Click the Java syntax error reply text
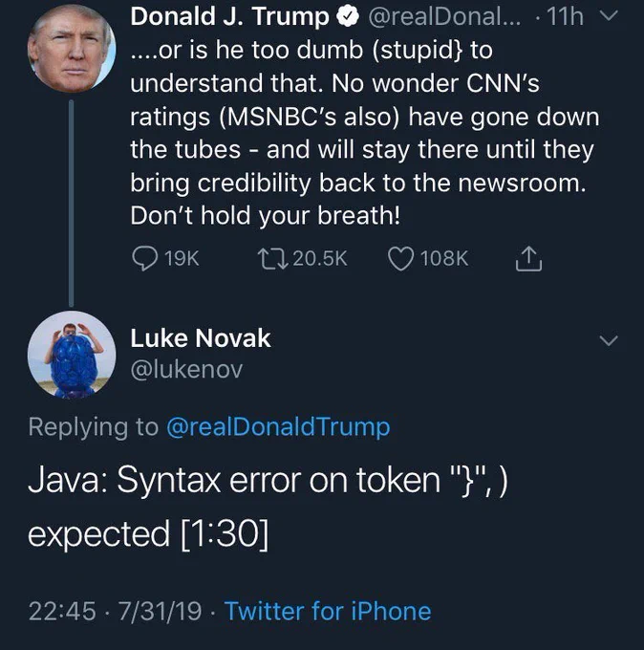644x650 pixels. pos(268,508)
